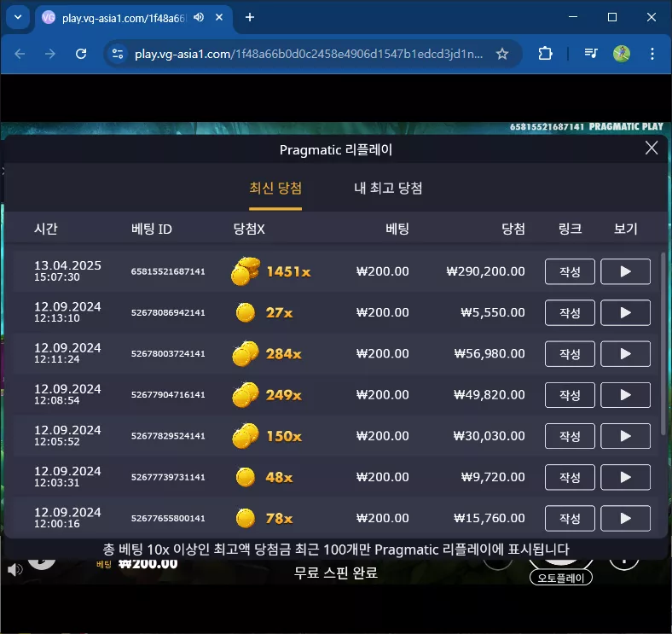Image resolution: width=672 pixels, height=634 pixels.
Task: Play replay of the 48x win
Action: pos(625,477)
